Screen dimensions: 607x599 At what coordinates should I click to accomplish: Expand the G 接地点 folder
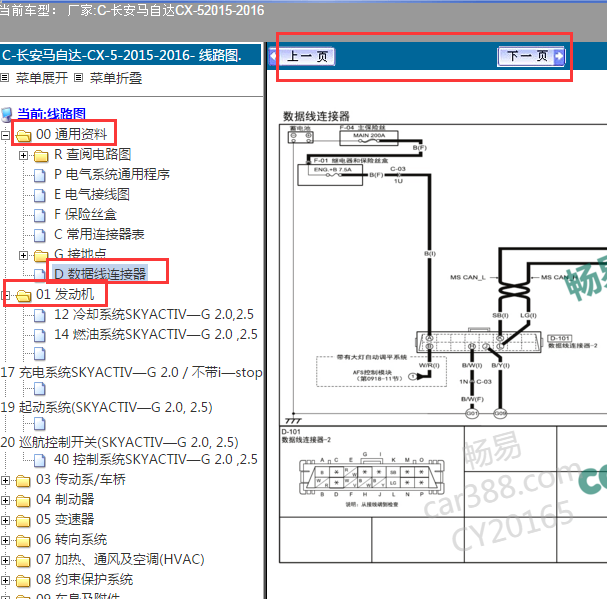[x=24, y=255]
